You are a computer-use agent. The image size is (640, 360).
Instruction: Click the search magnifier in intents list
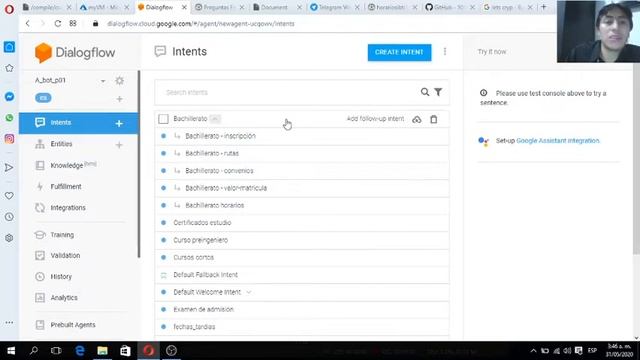point(425,92)
